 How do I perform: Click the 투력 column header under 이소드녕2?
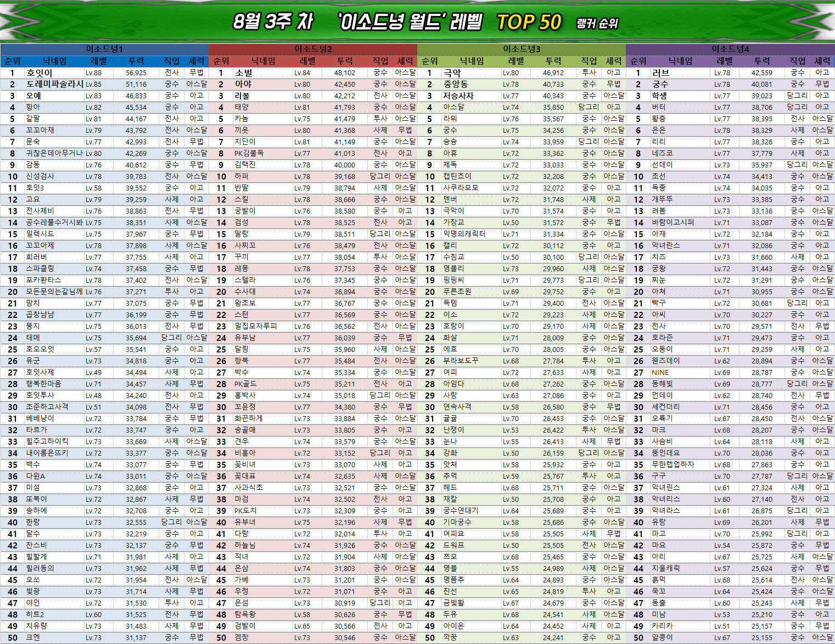[x=345, y=61]
